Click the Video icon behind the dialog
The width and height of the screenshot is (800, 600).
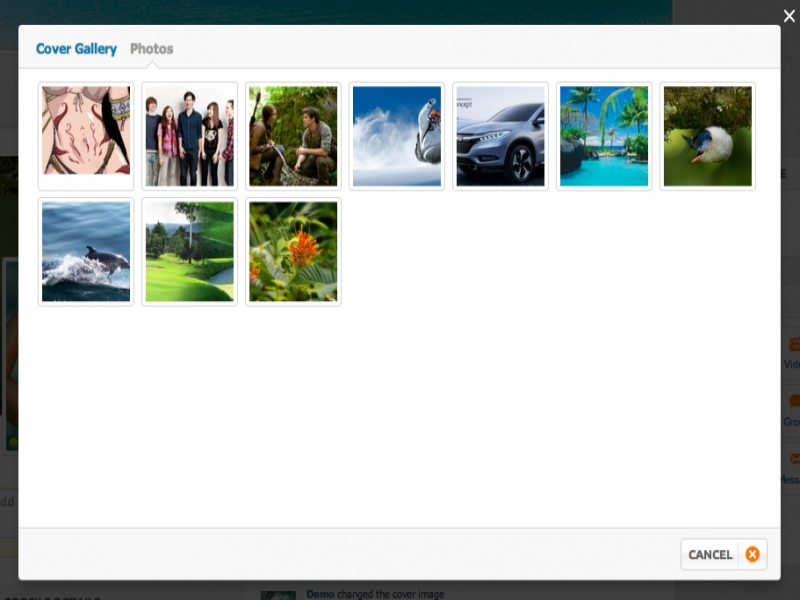794,345
